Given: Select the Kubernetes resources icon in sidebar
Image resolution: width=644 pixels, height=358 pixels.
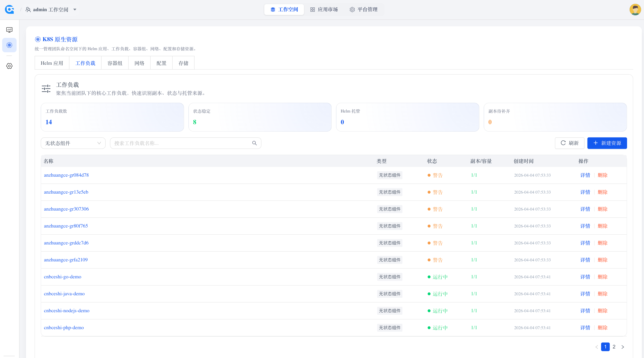Looking at the screenshot, I should [9, 45].
